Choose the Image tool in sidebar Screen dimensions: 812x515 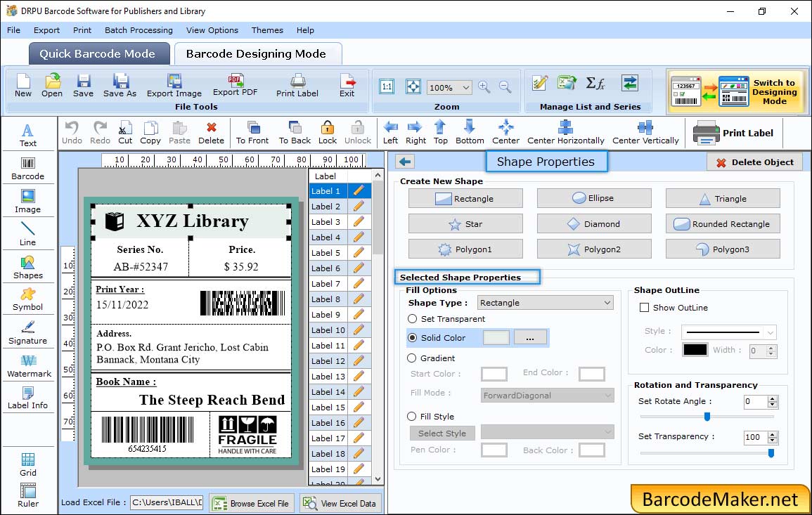(x=28, y=202)
